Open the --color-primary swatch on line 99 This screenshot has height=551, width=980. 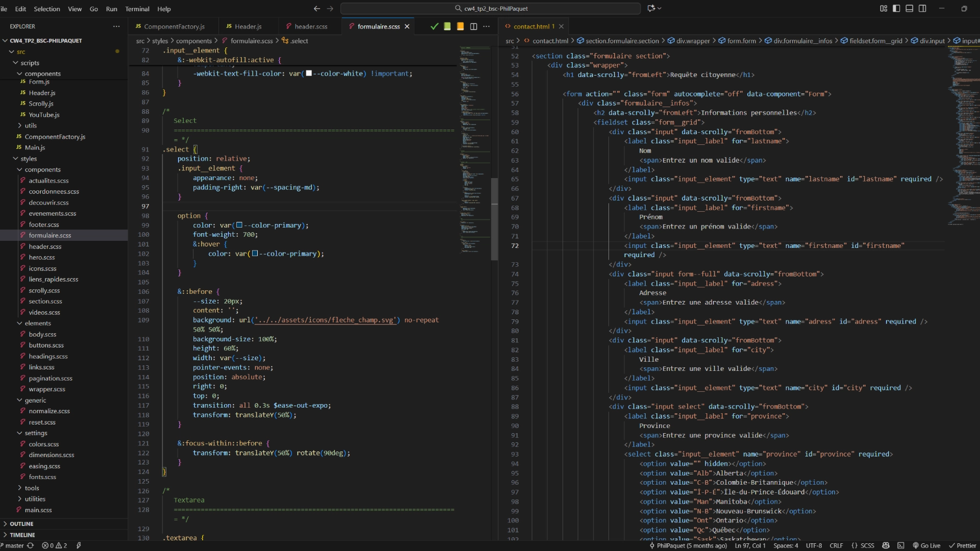(x=239, y=225)
